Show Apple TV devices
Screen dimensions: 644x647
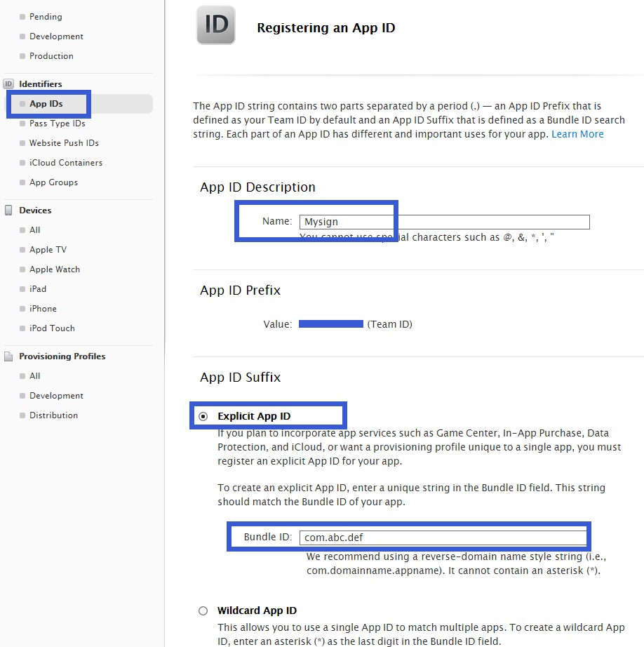point(48,250)
